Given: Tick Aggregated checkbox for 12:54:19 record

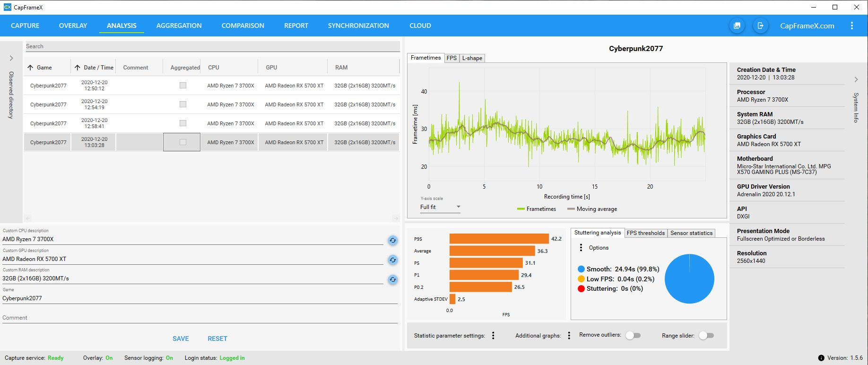Looking at the screenshot, I should point(183,104).
